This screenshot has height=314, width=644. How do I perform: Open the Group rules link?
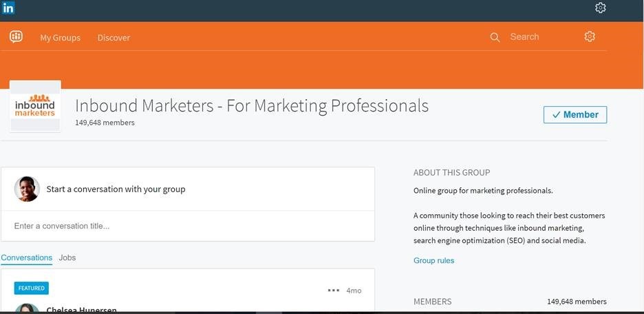point(433,260)
